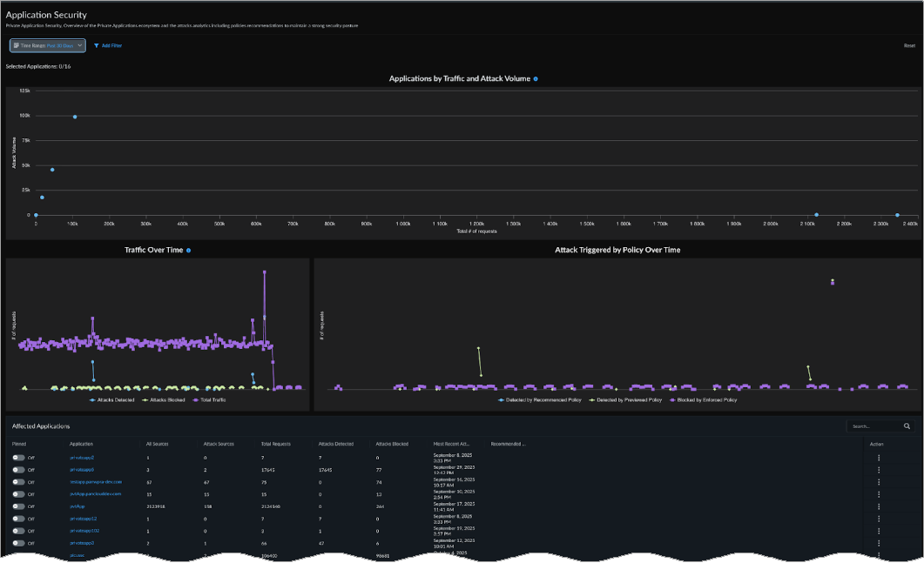Click the three-dot action icon for the avtApp.panclouddev.com row

[x=879, y=493]
